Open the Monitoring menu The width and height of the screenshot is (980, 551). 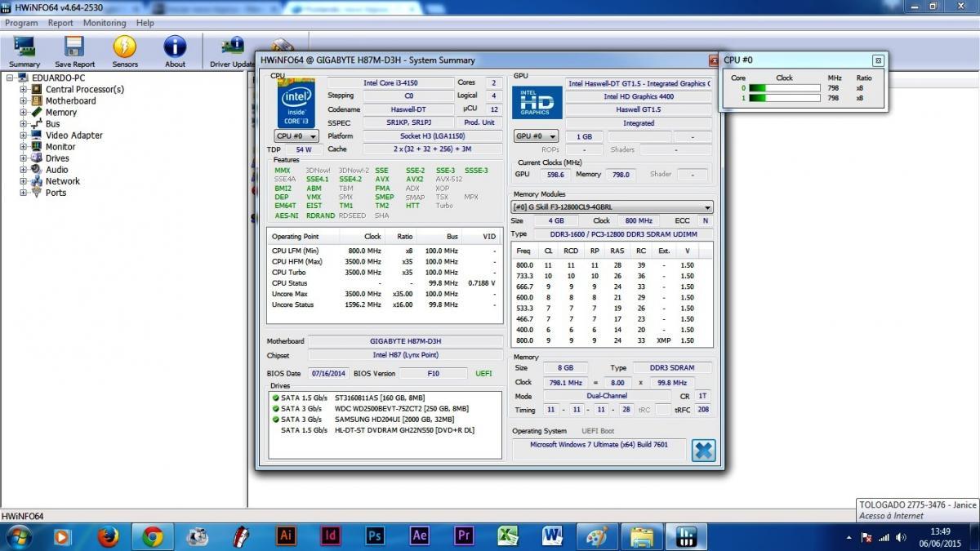pos(105,23)
